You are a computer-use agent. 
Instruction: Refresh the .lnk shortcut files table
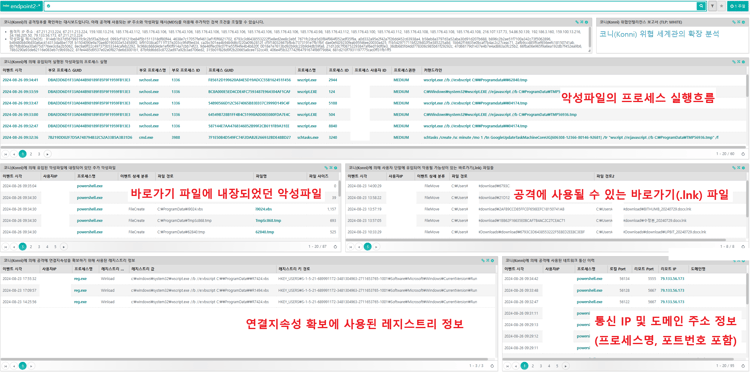click(743, 247)
